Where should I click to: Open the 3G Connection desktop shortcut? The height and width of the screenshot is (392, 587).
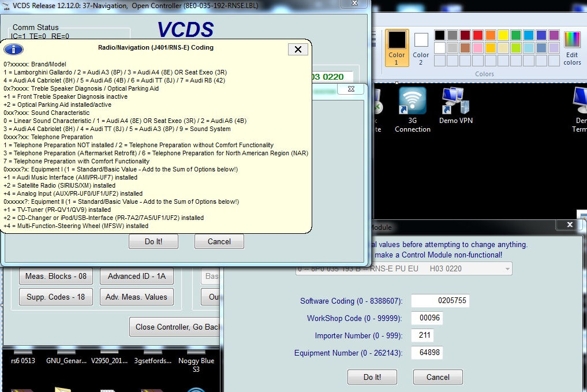pyautogui.click(x=412, y=110)
